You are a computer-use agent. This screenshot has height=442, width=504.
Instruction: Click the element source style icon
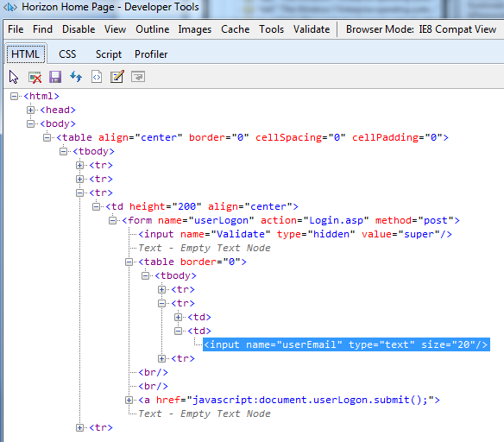click(x=97, y=77)
